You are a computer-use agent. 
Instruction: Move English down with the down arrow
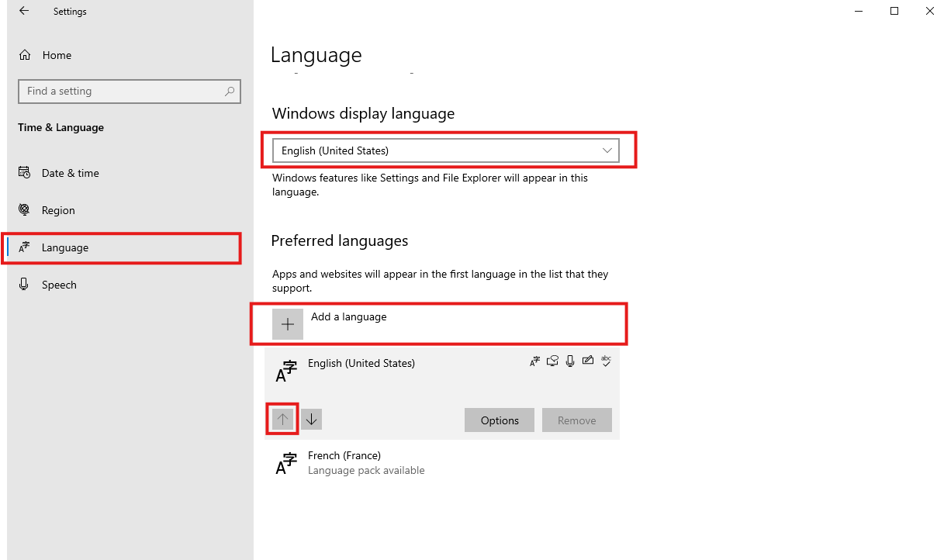(x=311, y=420)
